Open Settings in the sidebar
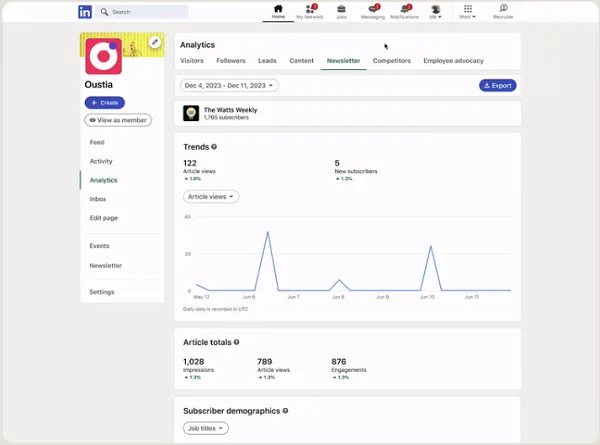Viewport: 600px width, 445px height. (102, 292)
